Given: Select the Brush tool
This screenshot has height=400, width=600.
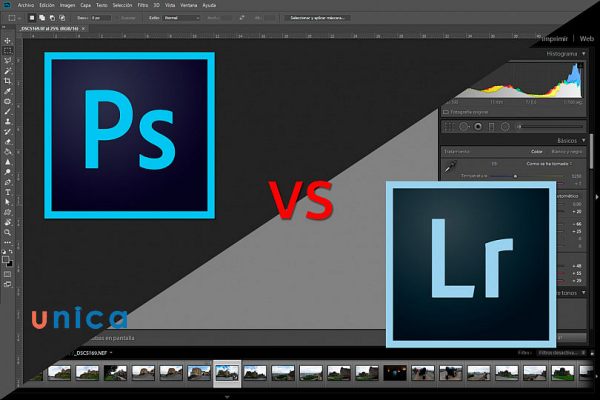Looking at the screenshot, I should (x=8, y=111).
